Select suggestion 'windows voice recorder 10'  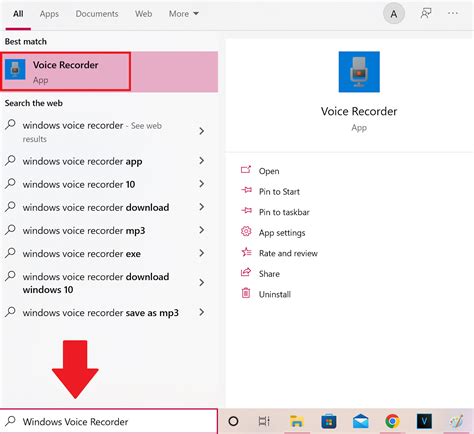pos(109,184)
